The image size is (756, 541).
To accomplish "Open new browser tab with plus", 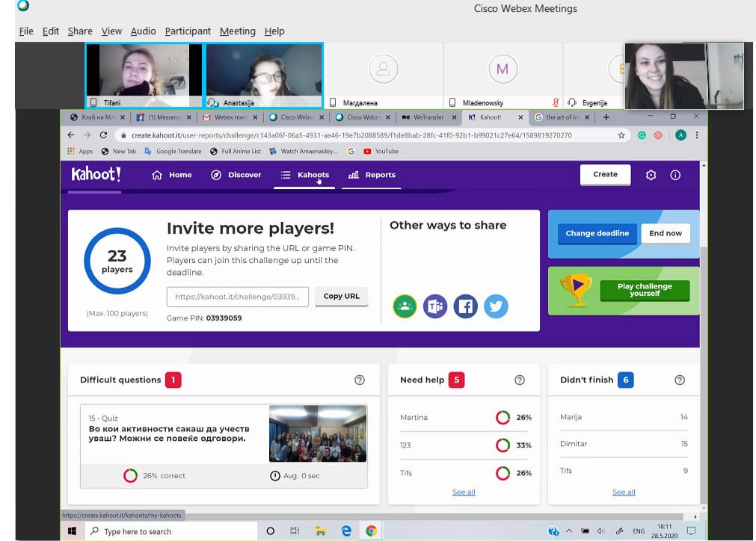I will pos(606,117).
